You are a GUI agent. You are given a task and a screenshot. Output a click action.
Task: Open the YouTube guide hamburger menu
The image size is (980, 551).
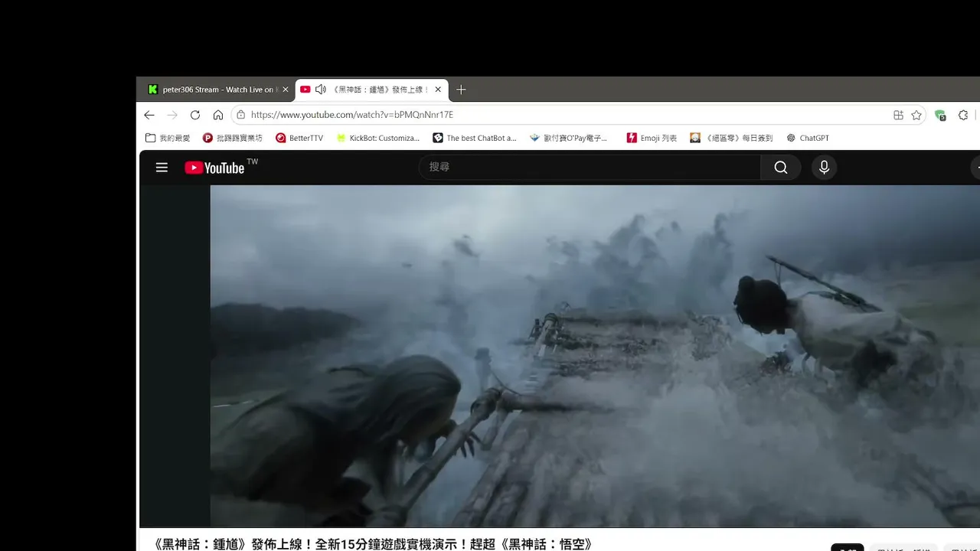[x=162, y=168]
